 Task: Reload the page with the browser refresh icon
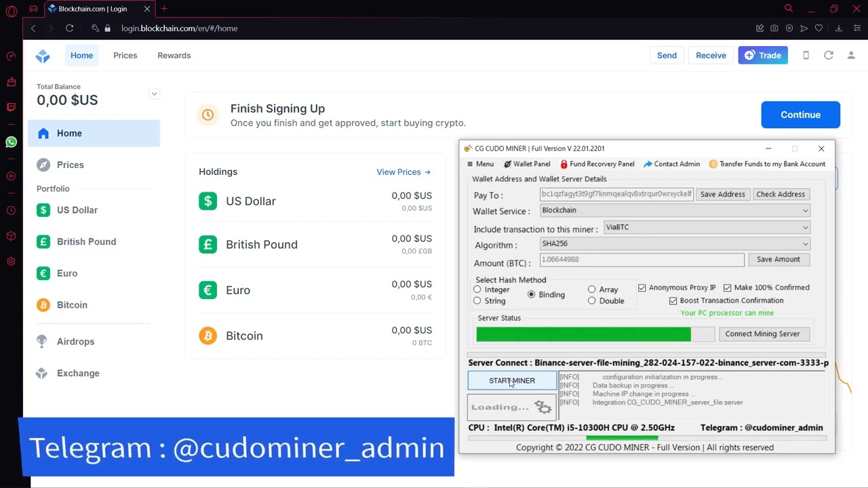[x=69, y=28]
